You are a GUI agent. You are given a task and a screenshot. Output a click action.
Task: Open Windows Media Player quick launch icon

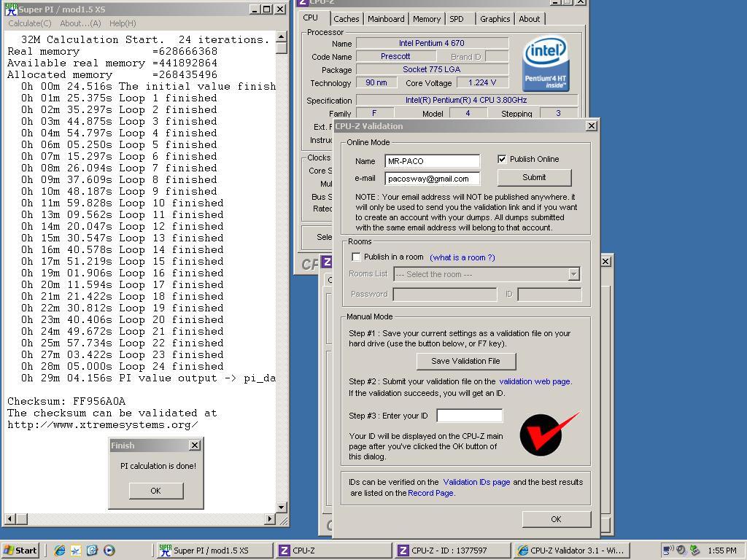pos(109,551)
